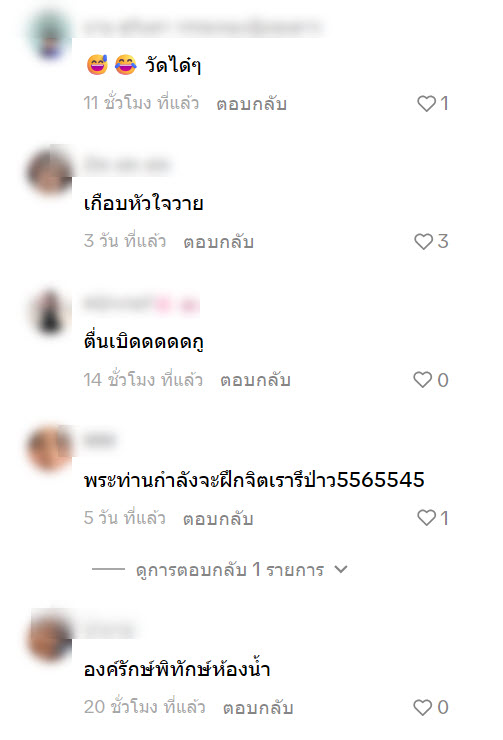Click chevron next to view 1 reply
Viewport: 503px width, 740px height.
(x=341, y=570)
